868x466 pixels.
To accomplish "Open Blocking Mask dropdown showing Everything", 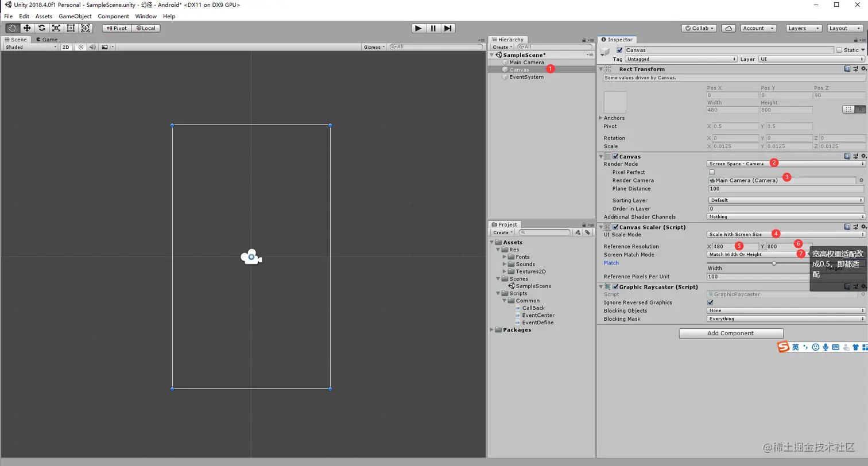I will (786, 319).
